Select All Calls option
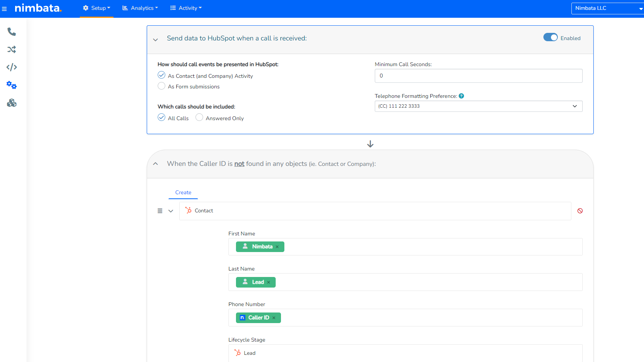This screenshot has height=362, width=644. 161,118
